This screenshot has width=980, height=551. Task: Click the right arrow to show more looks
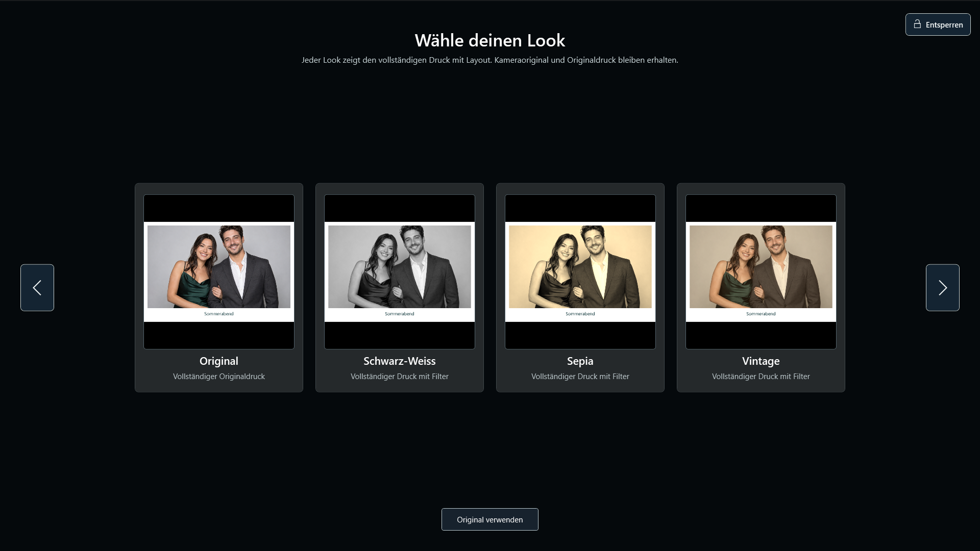[x=943, y=288]
